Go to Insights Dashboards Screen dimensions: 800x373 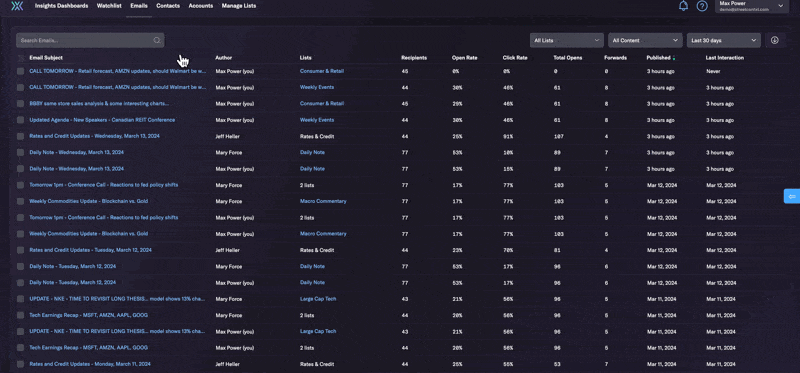[x=61, y=6]
